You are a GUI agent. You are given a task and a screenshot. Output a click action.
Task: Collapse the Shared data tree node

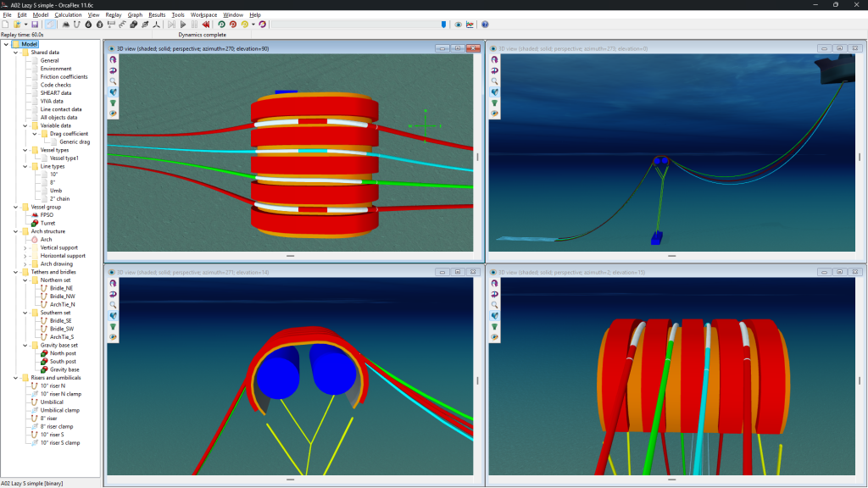(16, 53)
